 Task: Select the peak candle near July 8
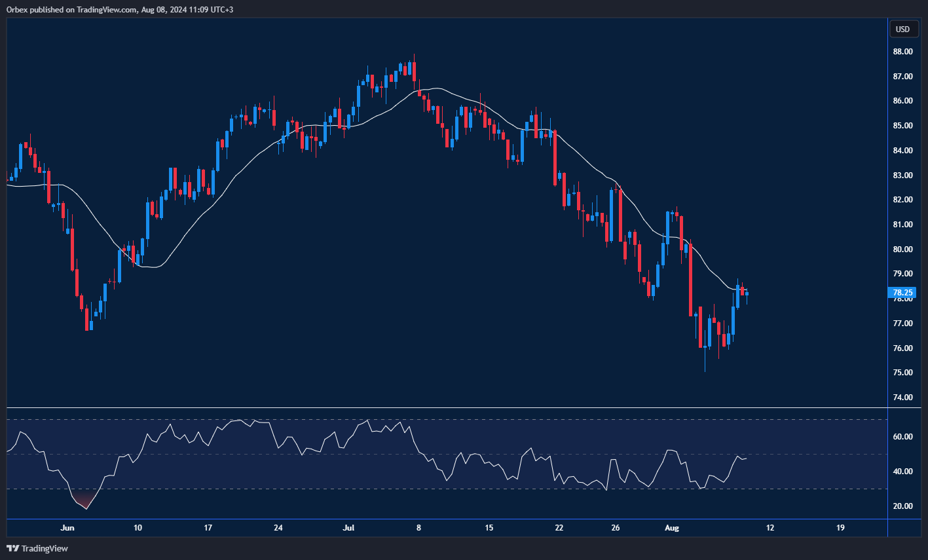point(415,72)
